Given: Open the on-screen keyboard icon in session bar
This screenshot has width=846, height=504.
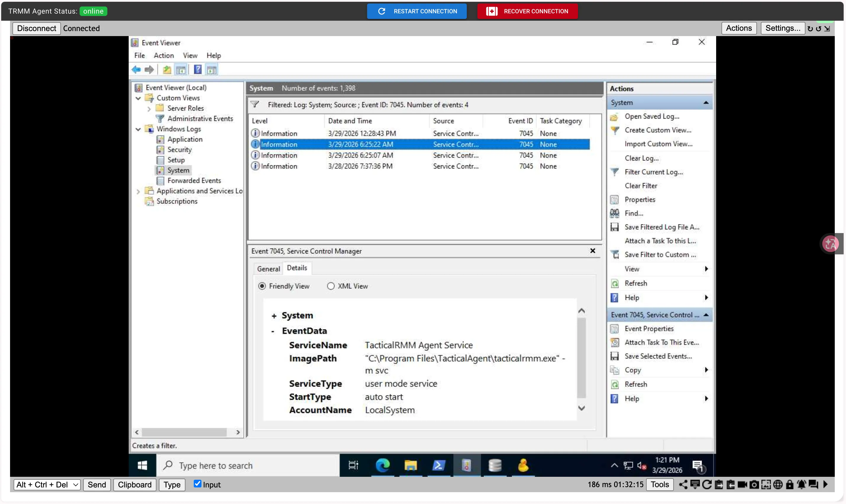Looking at the screenshot, I should tap(695, 485).
